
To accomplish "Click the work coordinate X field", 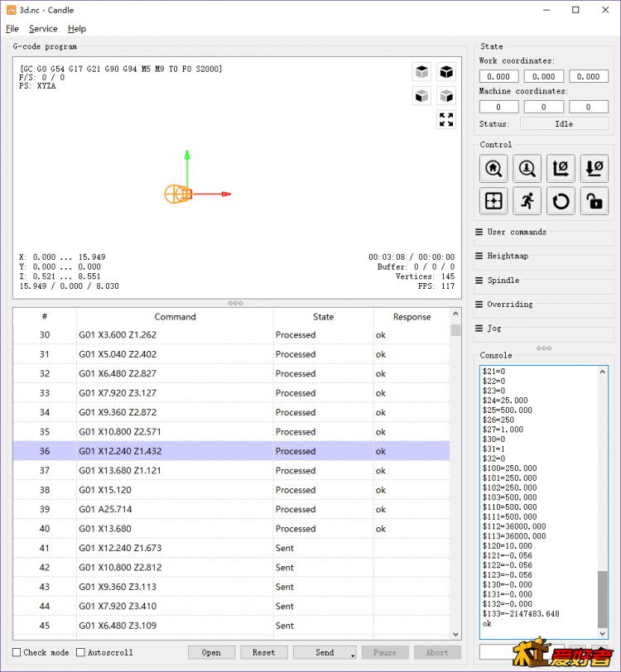I will [498, 77].
